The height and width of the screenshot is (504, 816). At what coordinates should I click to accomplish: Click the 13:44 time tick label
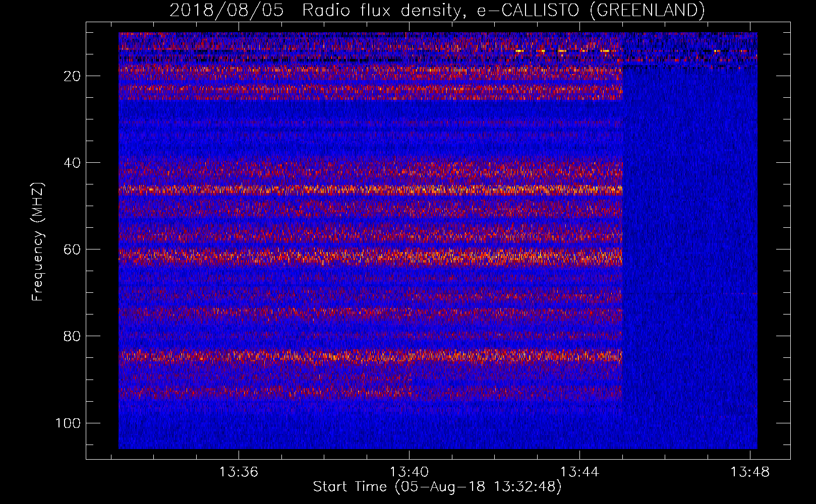tap(579, 472)
